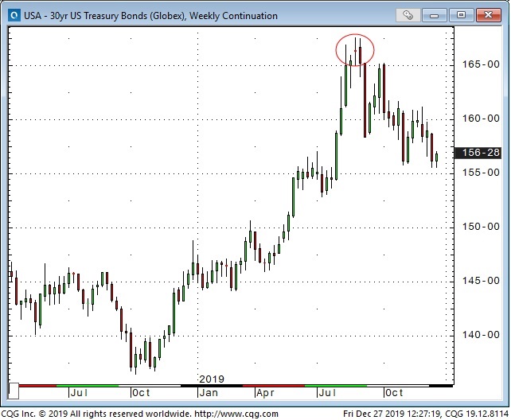Click the current price label 156-28
The width and height of the screenshot is (511, 420).
pyautogui.click(x=477, y=153)
